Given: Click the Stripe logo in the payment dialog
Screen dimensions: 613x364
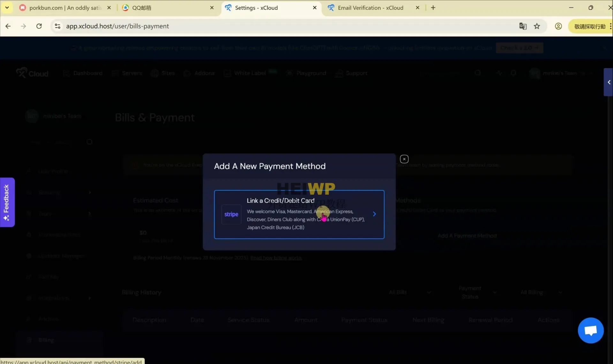Looking at the screenshot, I should [231, 214].
